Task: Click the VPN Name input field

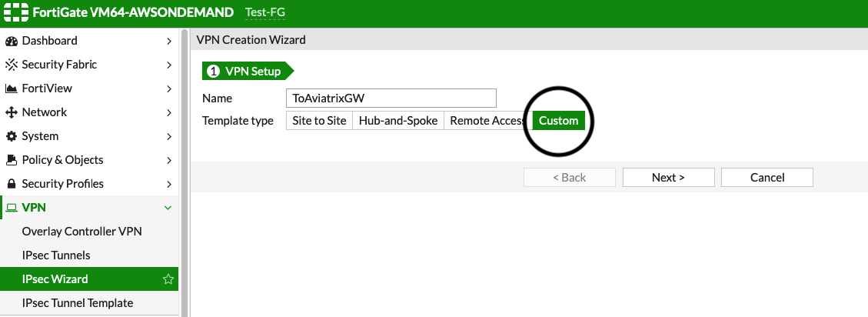Action: pos(391,98)
